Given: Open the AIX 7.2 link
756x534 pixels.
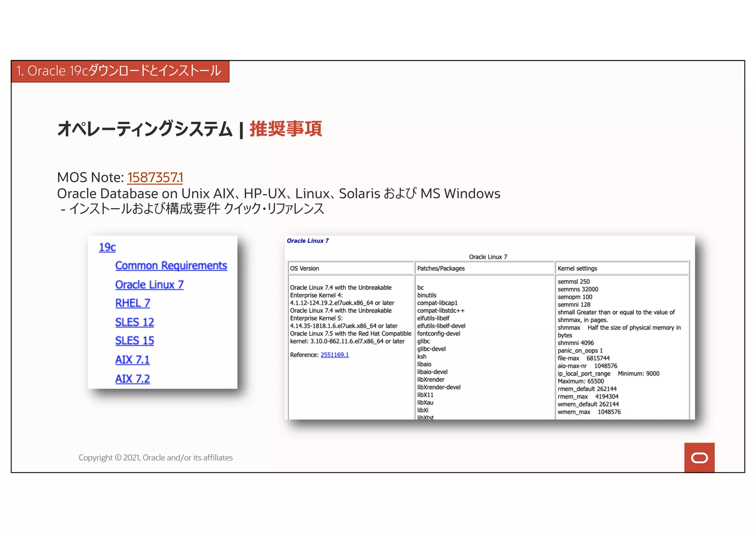Looking at the screenshot, I should click(x=132, y=379).
